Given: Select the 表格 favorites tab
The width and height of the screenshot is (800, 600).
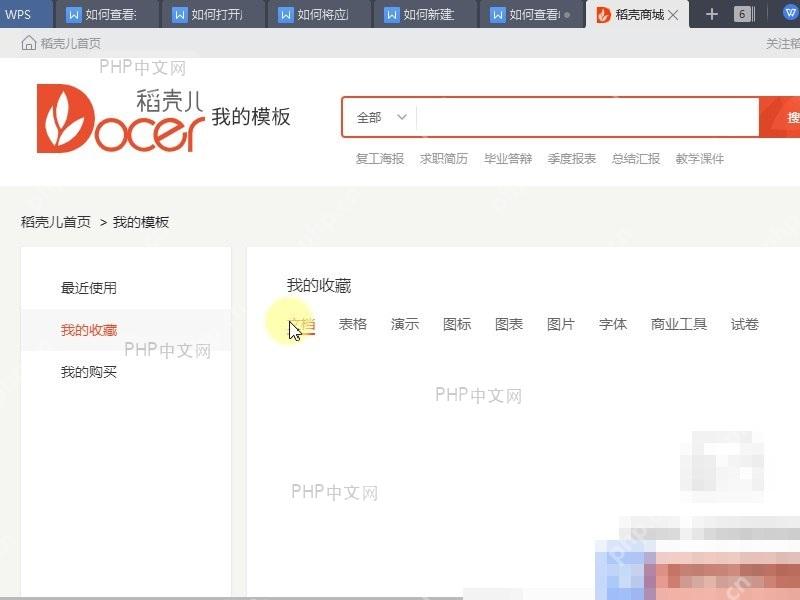Looking at the screenshot, I should pos(353,324).
